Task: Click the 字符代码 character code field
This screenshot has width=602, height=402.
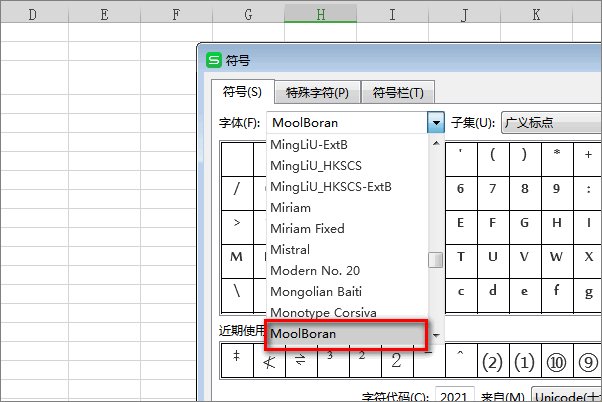Action: 455,394
